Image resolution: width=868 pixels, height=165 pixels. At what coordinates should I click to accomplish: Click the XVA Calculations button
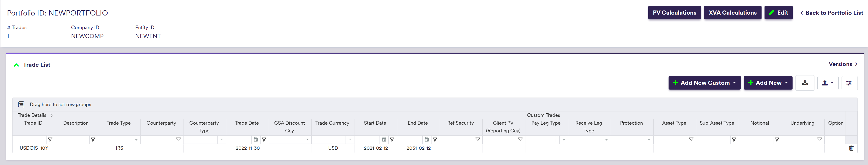pos(732,13)
